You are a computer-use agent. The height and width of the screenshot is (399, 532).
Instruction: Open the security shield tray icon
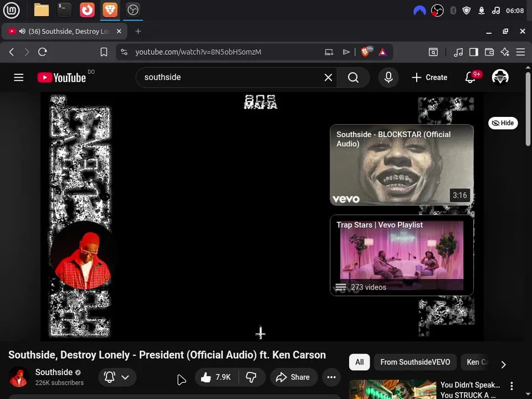pyautogui.click(x=467, y=11)
